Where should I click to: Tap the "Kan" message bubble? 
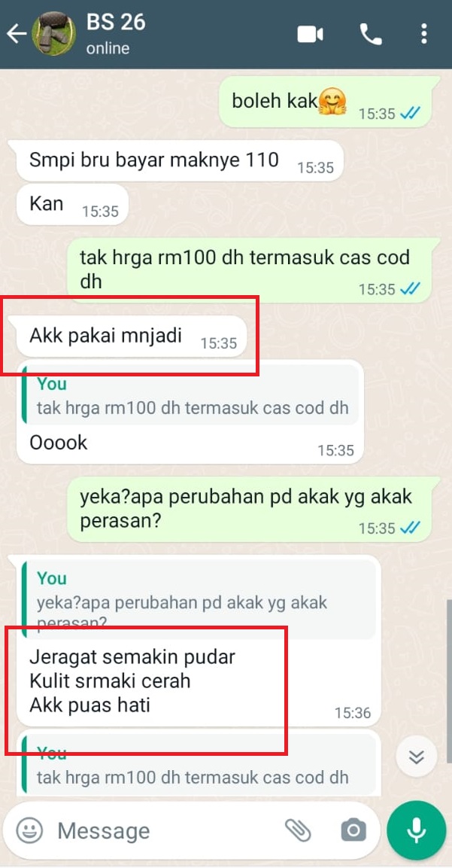(x=72, y=204)
